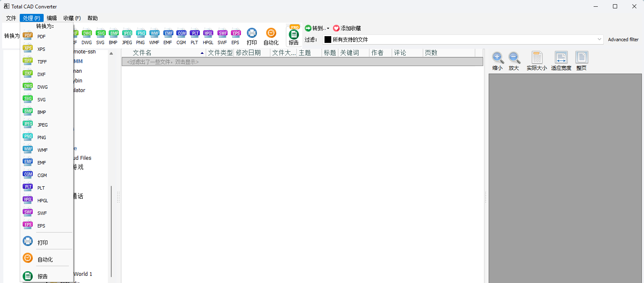Click the DWG toolbar conversion icon
This screenshot has width=644, height=283.
(x=87, y=37)
